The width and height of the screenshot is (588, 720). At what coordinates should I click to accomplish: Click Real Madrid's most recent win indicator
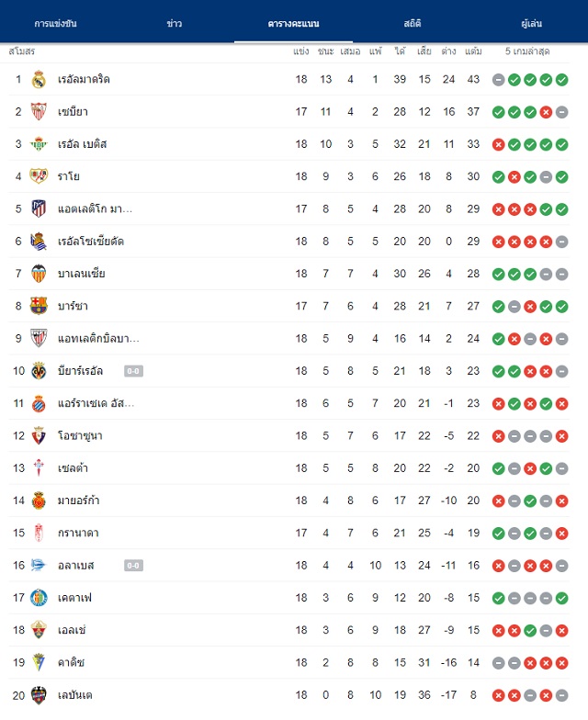pos(561,80)
